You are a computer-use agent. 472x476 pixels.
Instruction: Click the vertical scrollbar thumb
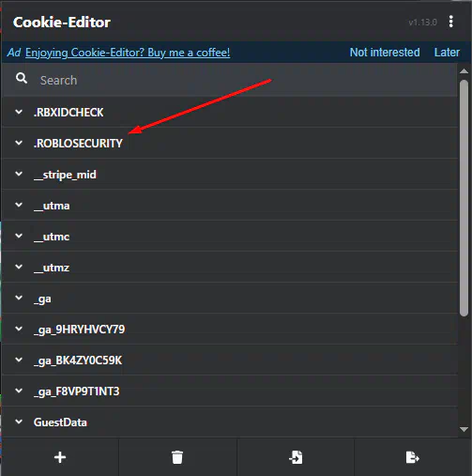[464, 198]
